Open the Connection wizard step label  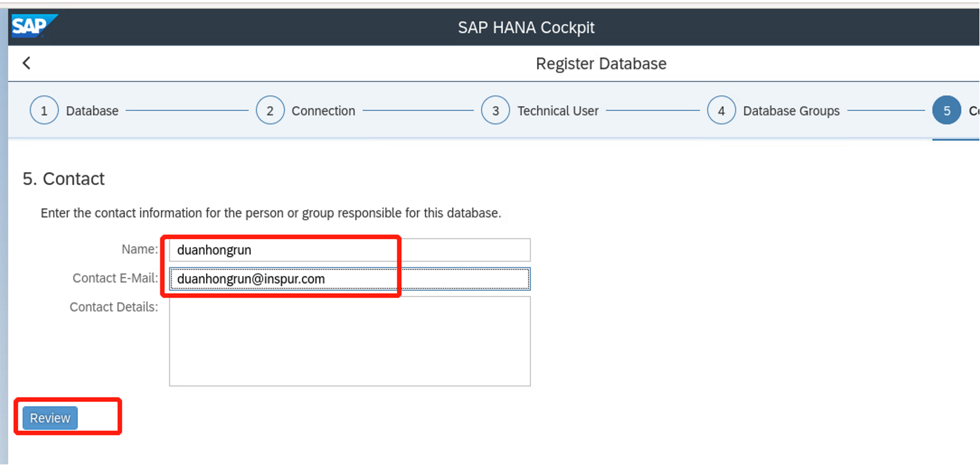pyautogui.click(x=323, y=111)
